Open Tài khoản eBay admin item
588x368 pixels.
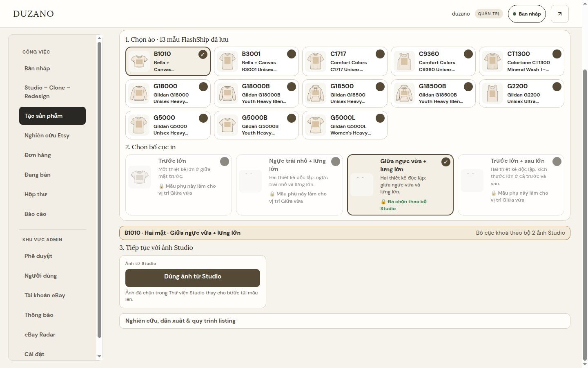pyautogui.click(x=52, y=295)
